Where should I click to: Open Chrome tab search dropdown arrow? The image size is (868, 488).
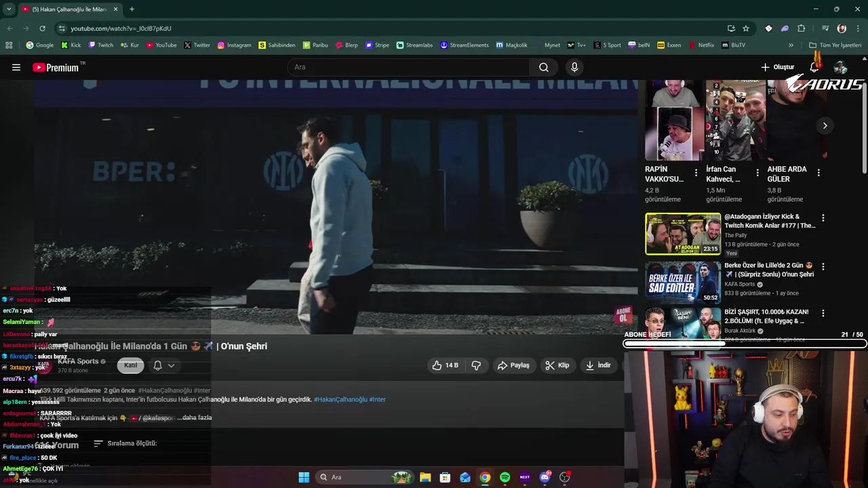pyautogui.click(x=8, y=9)
